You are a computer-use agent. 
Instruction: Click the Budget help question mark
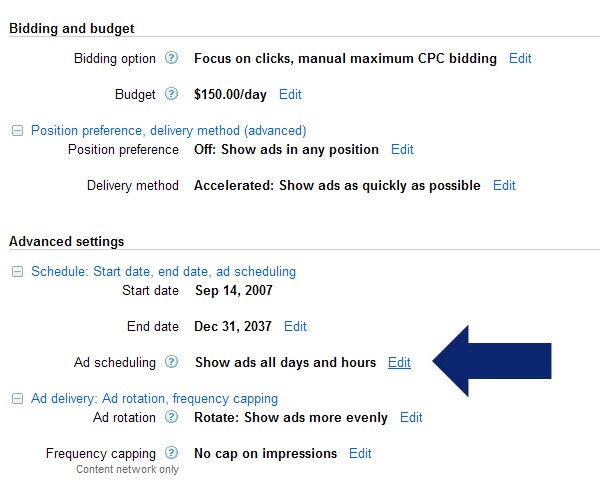click(x=171, y=94)
